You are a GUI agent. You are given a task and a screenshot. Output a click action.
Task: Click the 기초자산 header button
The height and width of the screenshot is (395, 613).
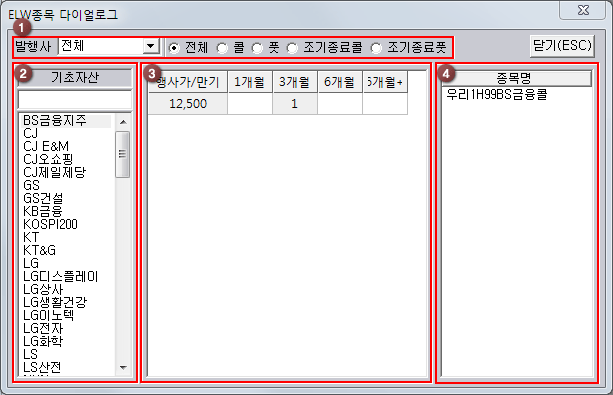tap(75, 77)
